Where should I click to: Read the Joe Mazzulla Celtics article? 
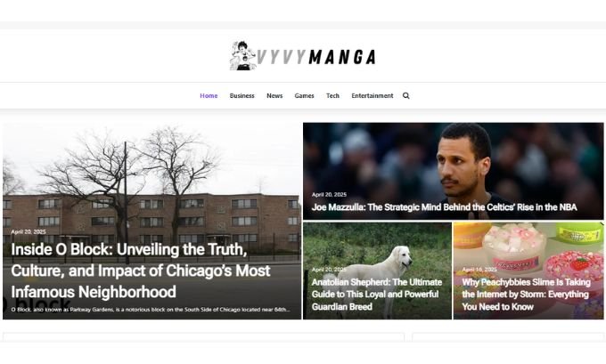click(444, 207)
